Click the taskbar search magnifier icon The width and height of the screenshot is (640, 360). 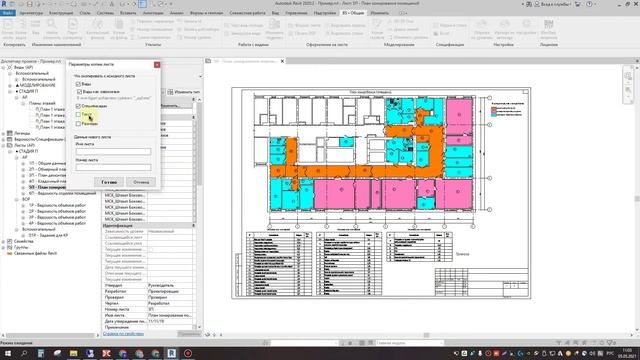click(24, 353)
